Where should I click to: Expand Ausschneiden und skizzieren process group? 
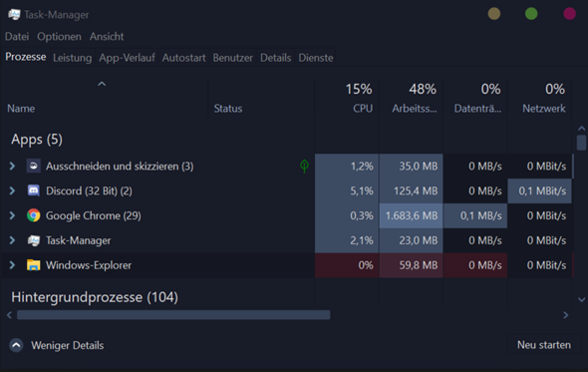[x=12, y=166]
